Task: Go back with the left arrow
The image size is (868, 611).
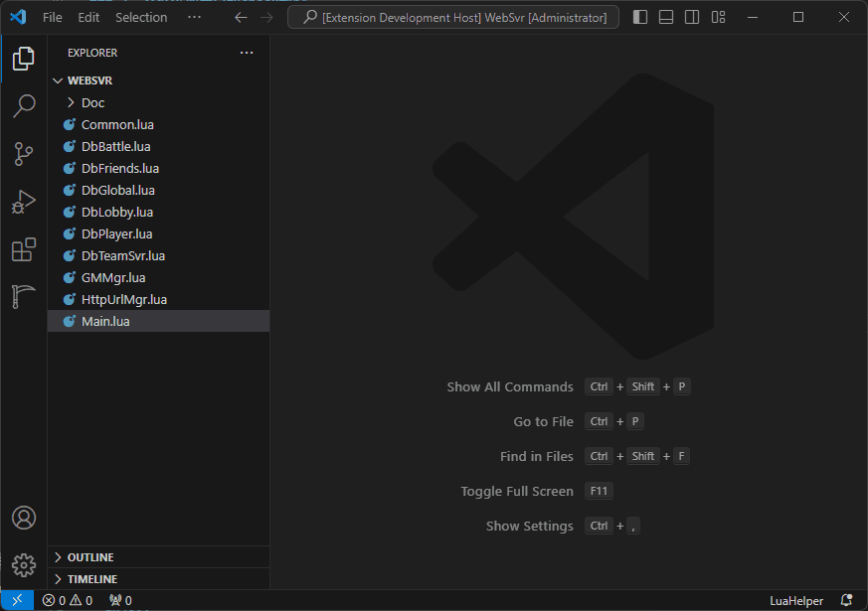Action: tap(241, 18)
